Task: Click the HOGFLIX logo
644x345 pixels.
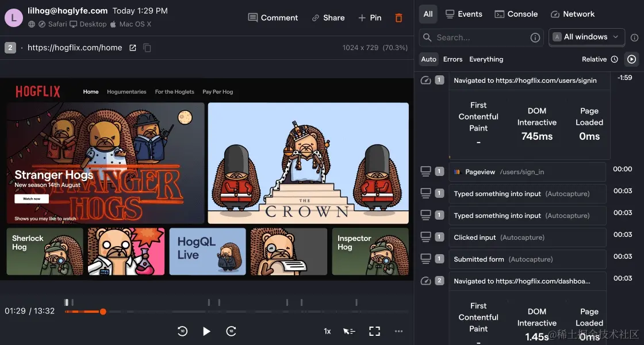Action: (x=38, y=91)
